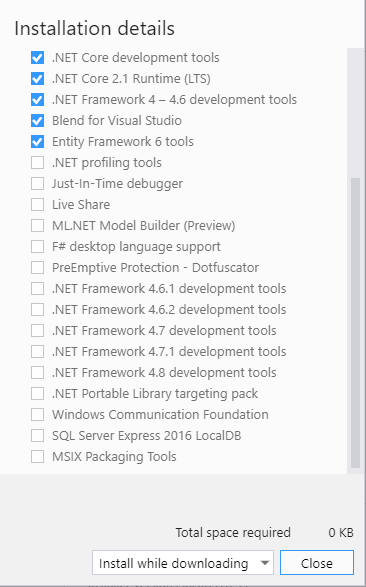Image resolution: width=366 pixels, height=587 pixels.
Task: Uncheck .NET Framework 4 – 4.6 development tools
Action: 37,100
